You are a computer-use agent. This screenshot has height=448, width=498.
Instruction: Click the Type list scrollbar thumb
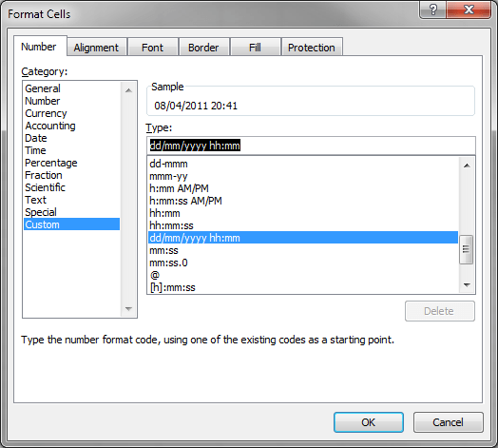(x=466, y=249)
